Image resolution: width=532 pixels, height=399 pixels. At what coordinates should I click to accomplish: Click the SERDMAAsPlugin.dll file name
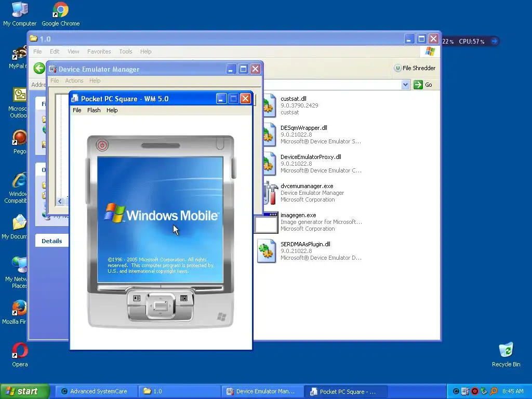[x=305, y=244]
